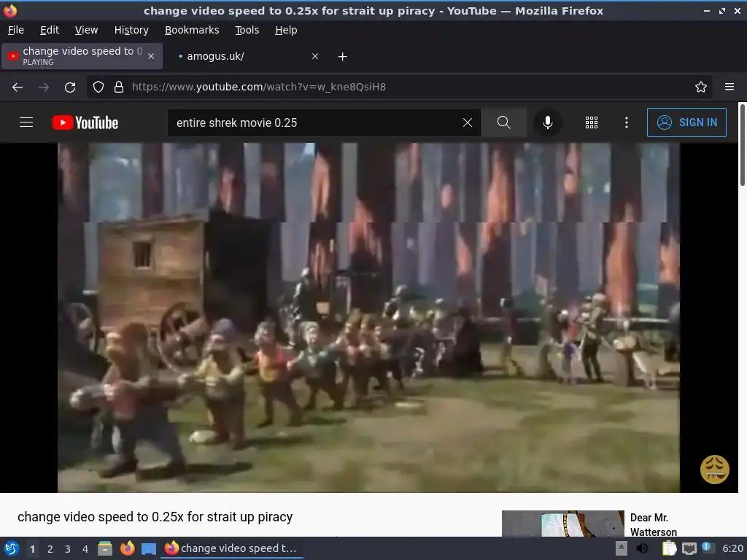
Task: Click the emoji watermark in video corner
Action: (x=714, y=470)
